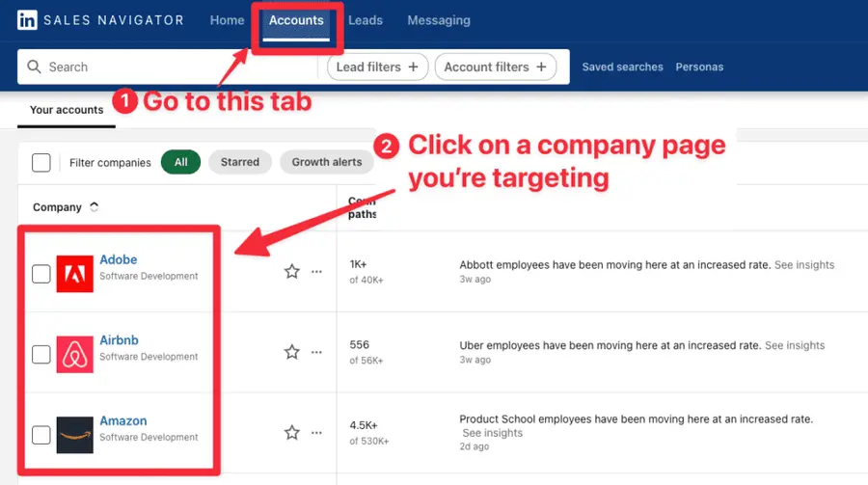Image resolution: width=868 pixels, height=485 pixels.
Task: Click Amazon's 4.5K+ connection paths value
Action: pyautogui.click(x=364, y=425)
